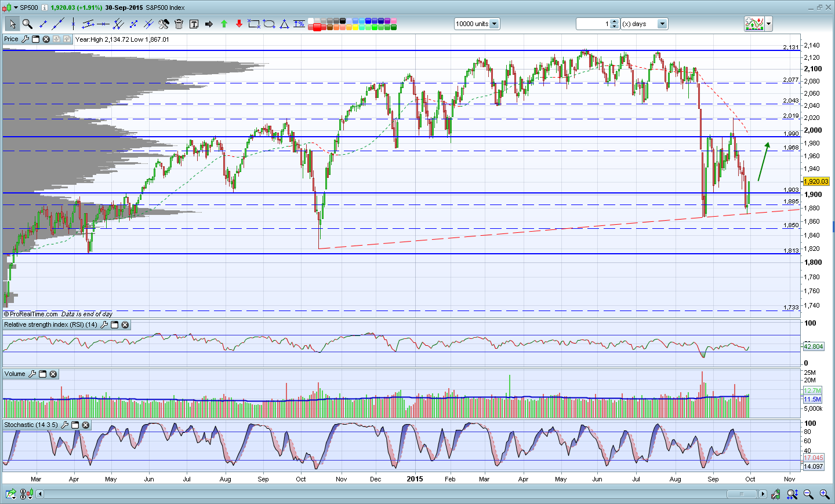Activate the magnifying glass zoom tool

27,24
